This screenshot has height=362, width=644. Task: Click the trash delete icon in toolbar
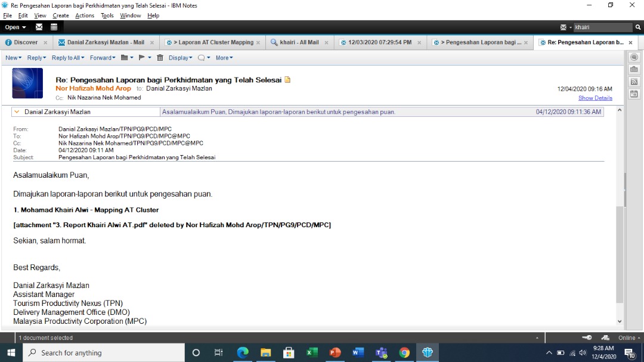160,58
